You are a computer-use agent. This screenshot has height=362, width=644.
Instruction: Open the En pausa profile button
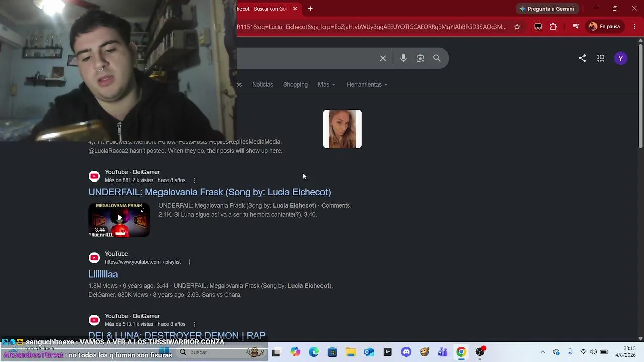(x=605, y=27)
